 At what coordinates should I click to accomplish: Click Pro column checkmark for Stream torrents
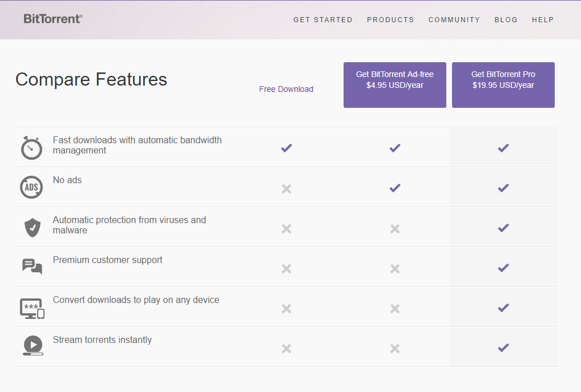[503, 347]
